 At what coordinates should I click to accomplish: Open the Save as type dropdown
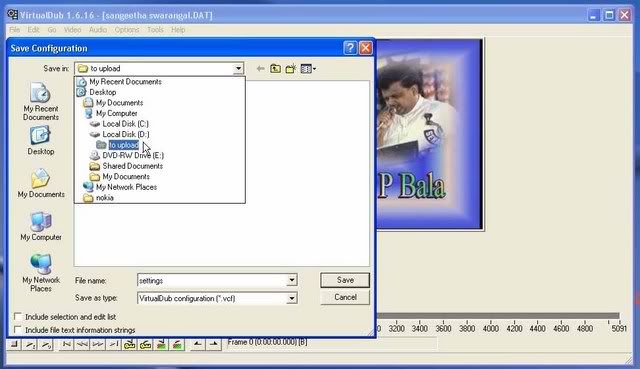click(x=292, y=298)
